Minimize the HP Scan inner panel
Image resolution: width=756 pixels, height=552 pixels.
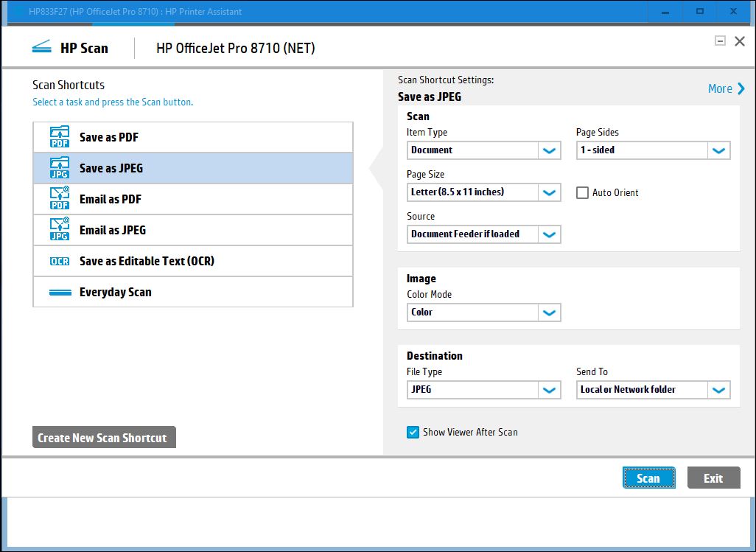720,41
